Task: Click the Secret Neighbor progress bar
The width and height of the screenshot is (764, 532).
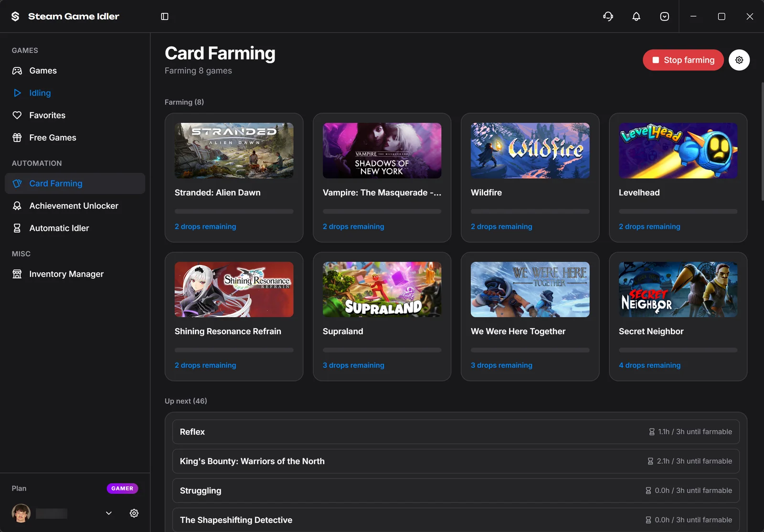Action: coord(678,350)
